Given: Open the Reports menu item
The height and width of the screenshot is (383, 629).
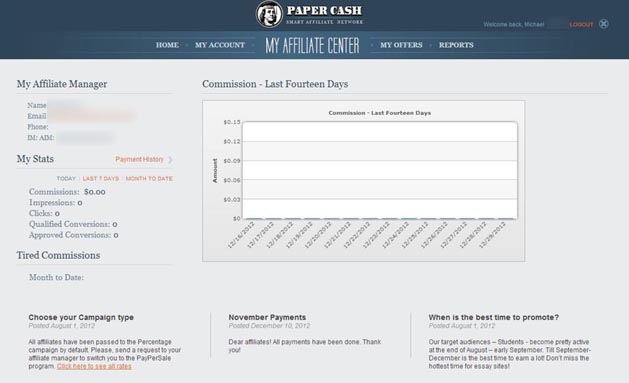Looking at the screenshot, I should [456, 45].
